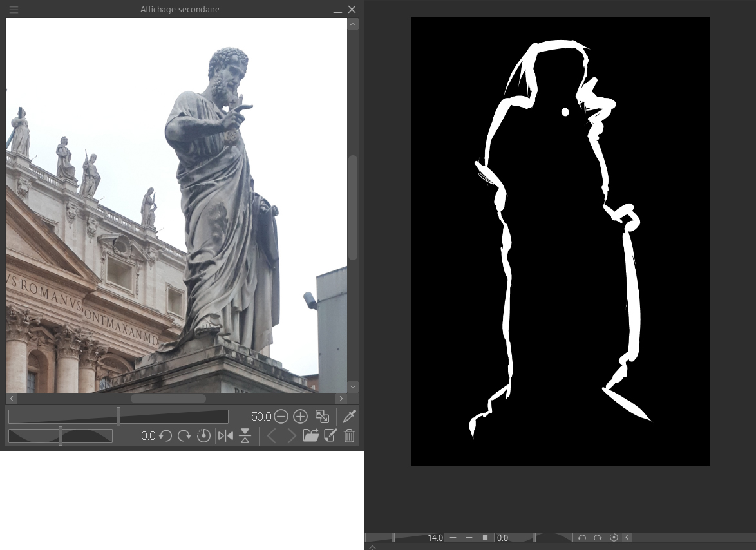Viewport: 756px width, 550px height.
Task: Flip the reference image horizontally
Action: pyautogui.click(x=225, y=436)
